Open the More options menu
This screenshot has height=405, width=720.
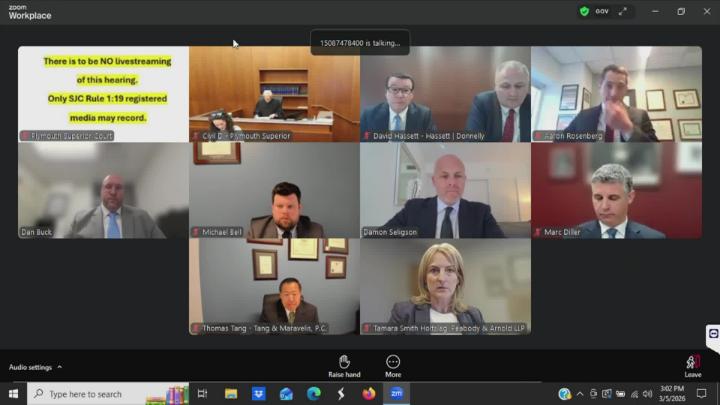point(393,362)
